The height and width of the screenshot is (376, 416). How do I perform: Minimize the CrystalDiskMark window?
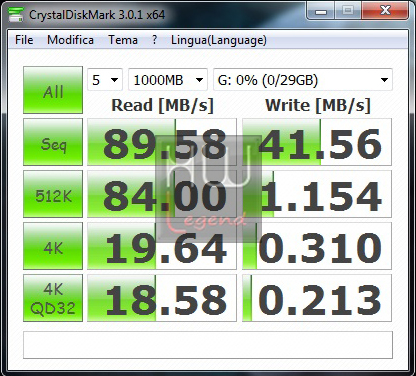click(321, 11)
